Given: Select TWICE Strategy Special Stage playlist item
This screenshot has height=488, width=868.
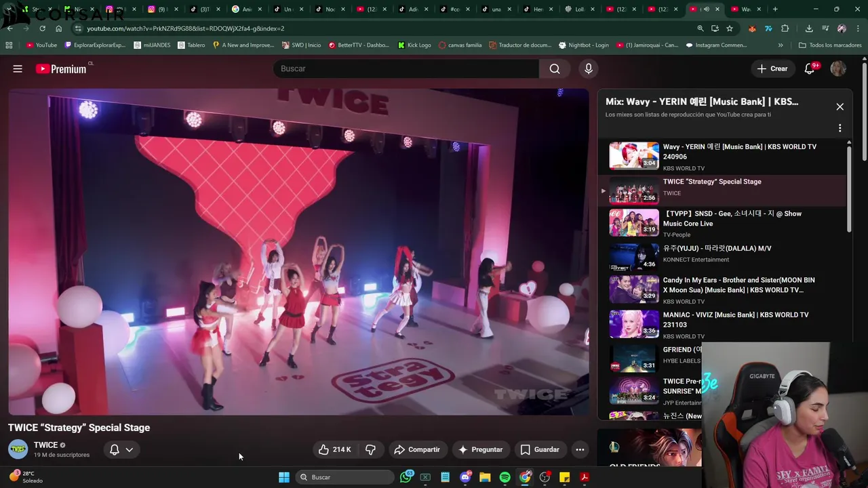Looking at the screenshot, I should pyautogui.click(x=722, y=190).
